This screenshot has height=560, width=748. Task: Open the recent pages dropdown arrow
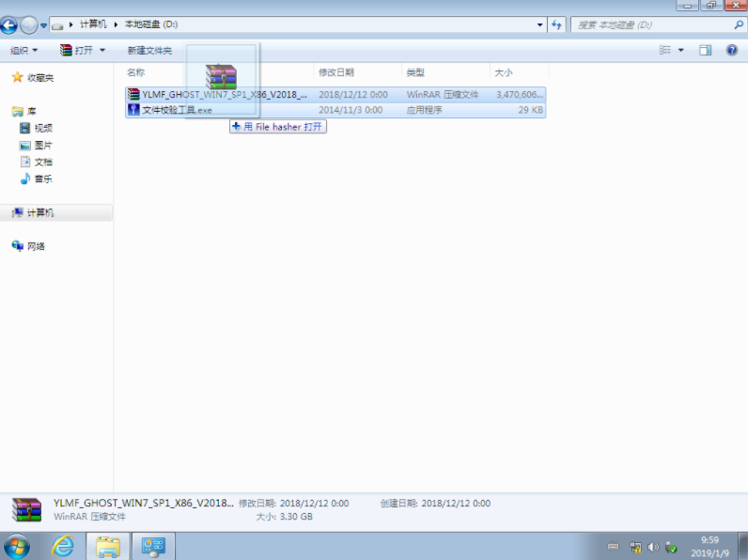pos(43,25)
